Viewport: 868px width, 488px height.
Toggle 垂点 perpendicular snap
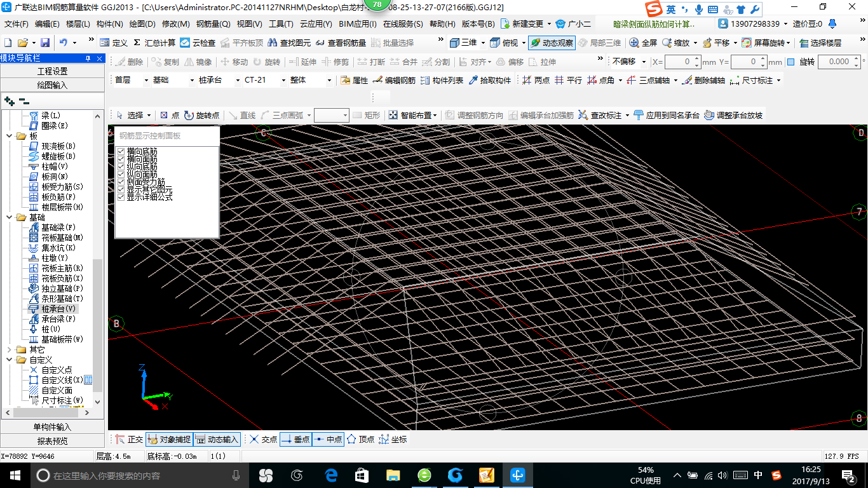click(x=295, y=439)
